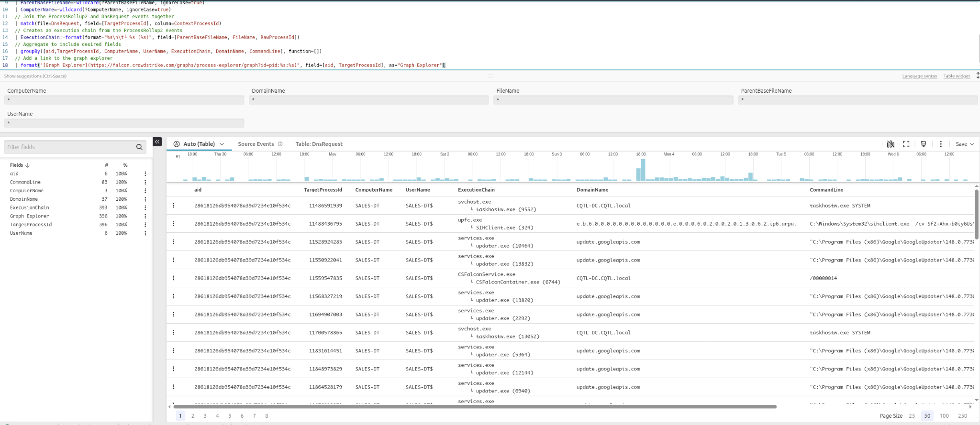
Task: Open options menu for DomainName field
Action: pyautogui.click(x=145, y=199)
